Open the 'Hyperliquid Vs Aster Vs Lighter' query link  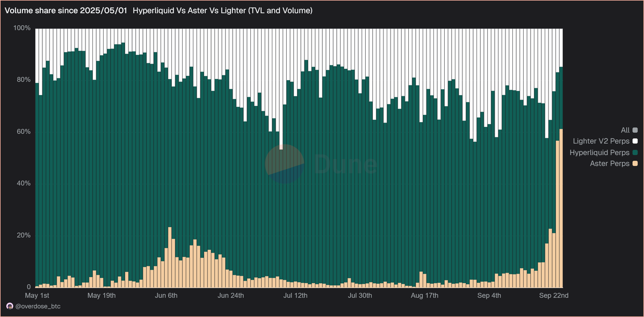(222, 11)
